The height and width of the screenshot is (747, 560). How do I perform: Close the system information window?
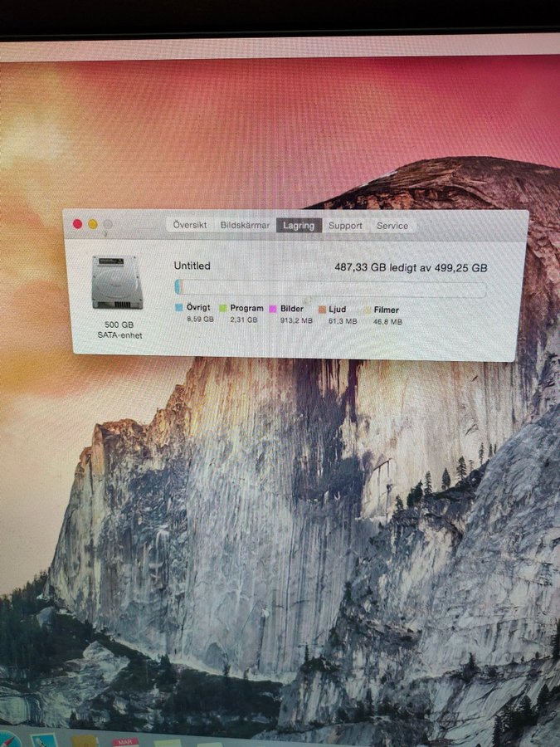[78, 224]
